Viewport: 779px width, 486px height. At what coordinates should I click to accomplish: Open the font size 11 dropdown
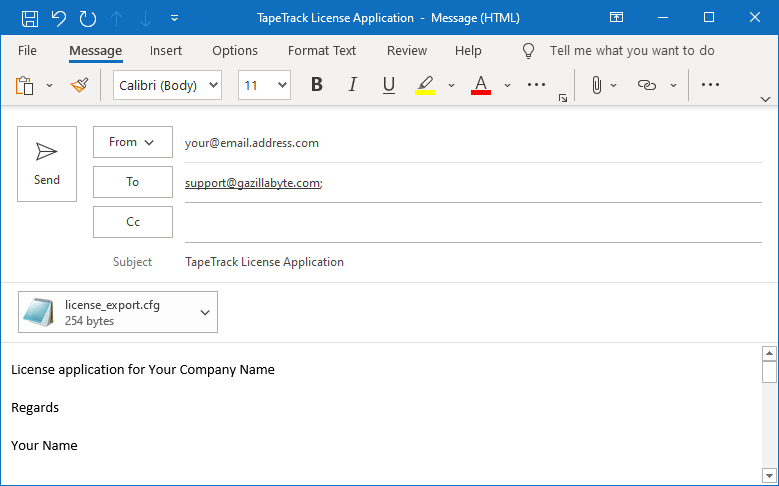264,85
